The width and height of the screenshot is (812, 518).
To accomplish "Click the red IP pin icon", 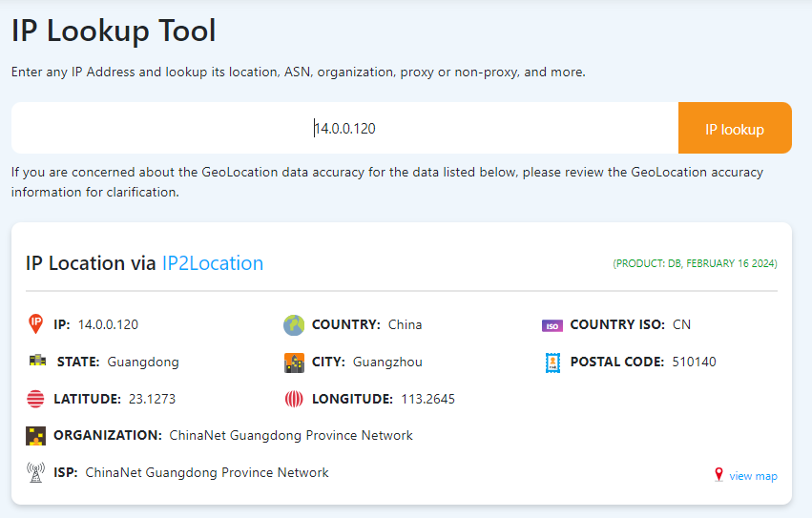I will [x=35, y=324].
